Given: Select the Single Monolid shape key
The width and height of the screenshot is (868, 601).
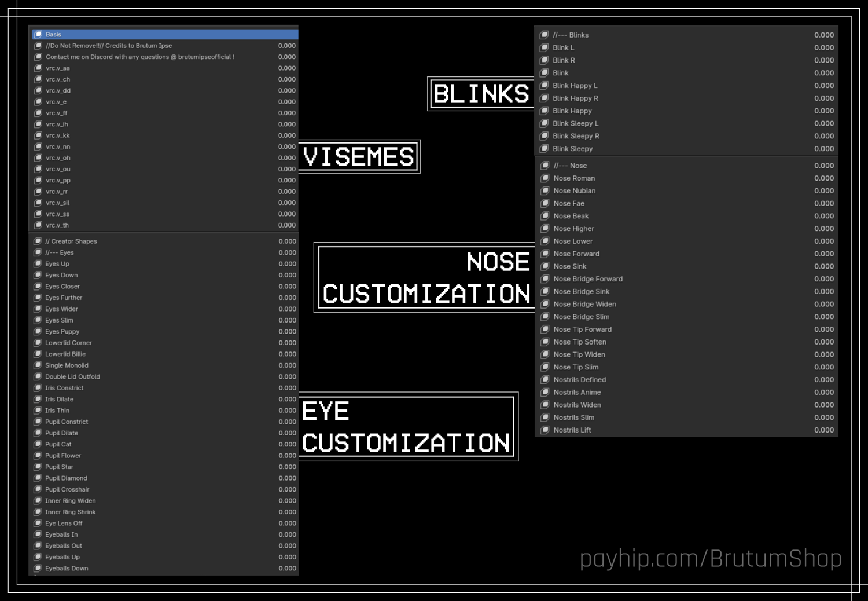Looking at the screenshot, I should [164, 365].
